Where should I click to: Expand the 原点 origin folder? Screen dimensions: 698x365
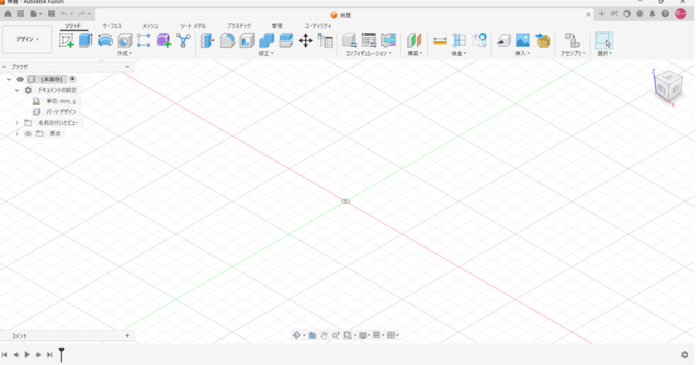17,134
